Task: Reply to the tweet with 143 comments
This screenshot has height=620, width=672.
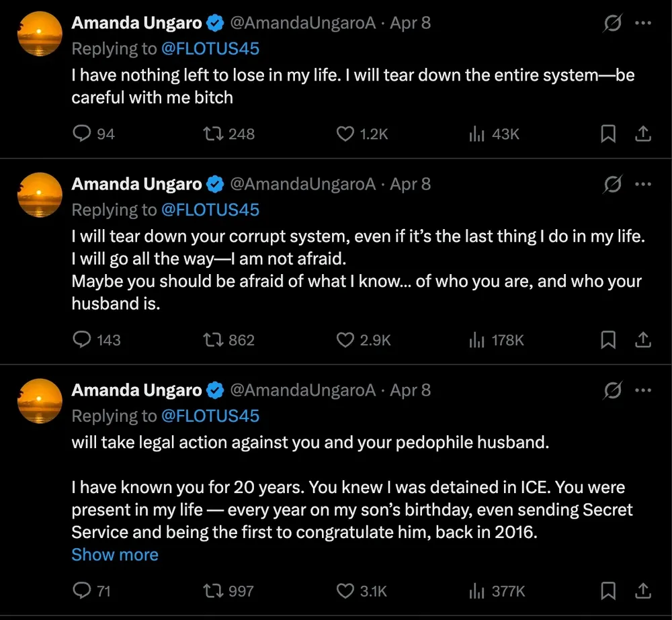Action: (x=82, y=340)
